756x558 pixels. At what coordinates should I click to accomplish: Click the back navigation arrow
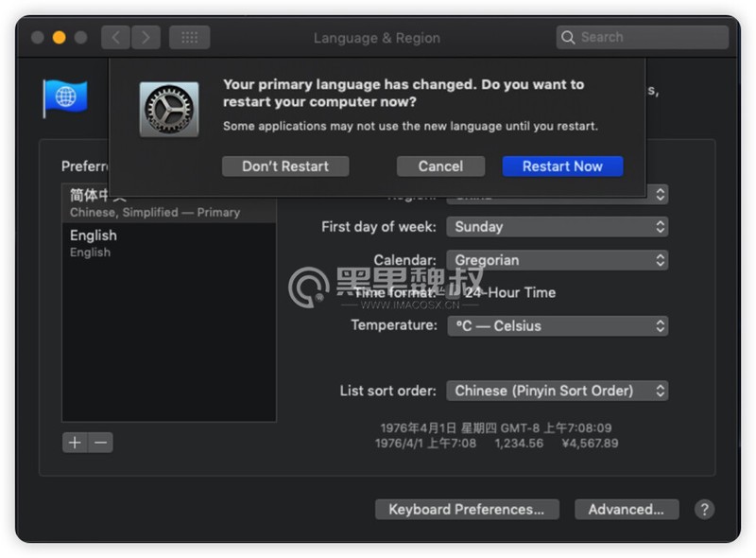coord(115,37)
